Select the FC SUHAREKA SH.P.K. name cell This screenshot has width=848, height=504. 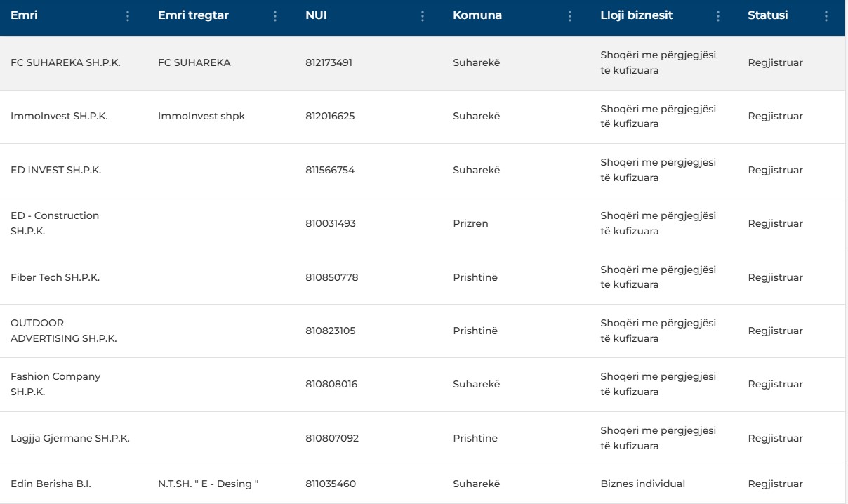[65, 62]
